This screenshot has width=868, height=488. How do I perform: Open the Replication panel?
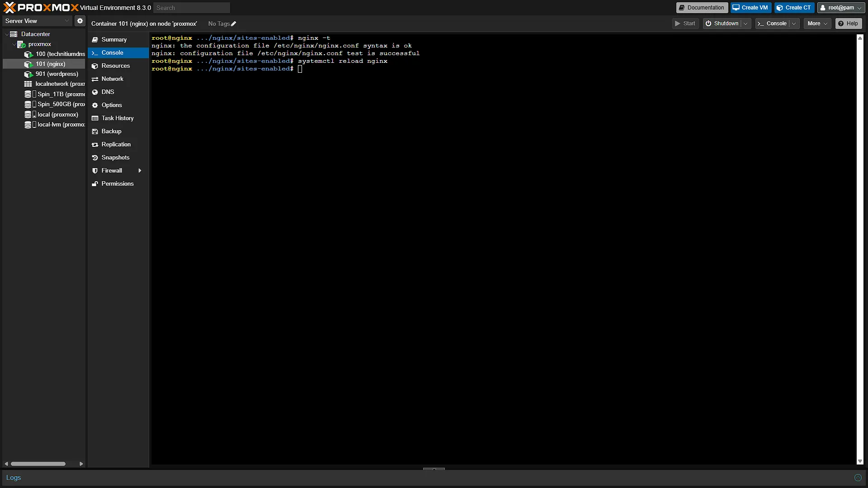[118, 145]
